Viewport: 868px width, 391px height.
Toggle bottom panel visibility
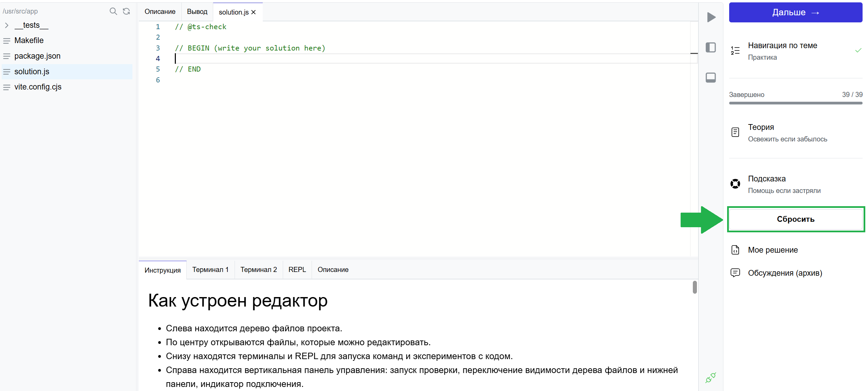pyautogui.click(x=710, y=78)
